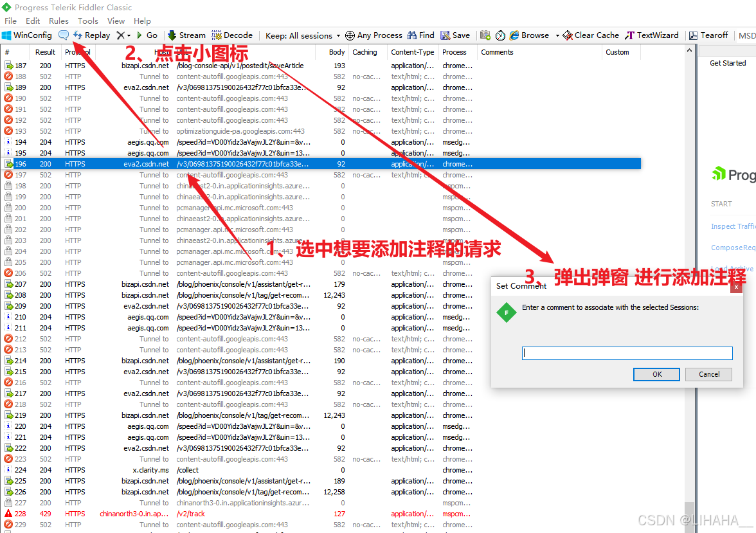This screenshot has width=756, height=533.
Task: Click info icon of session 194
Action: coord(8,142)
